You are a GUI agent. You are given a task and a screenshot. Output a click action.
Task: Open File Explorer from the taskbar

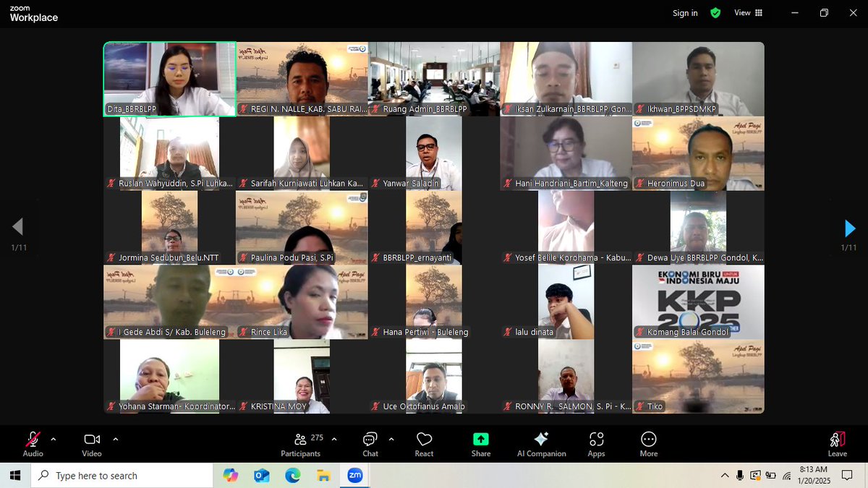click(323, 475)
